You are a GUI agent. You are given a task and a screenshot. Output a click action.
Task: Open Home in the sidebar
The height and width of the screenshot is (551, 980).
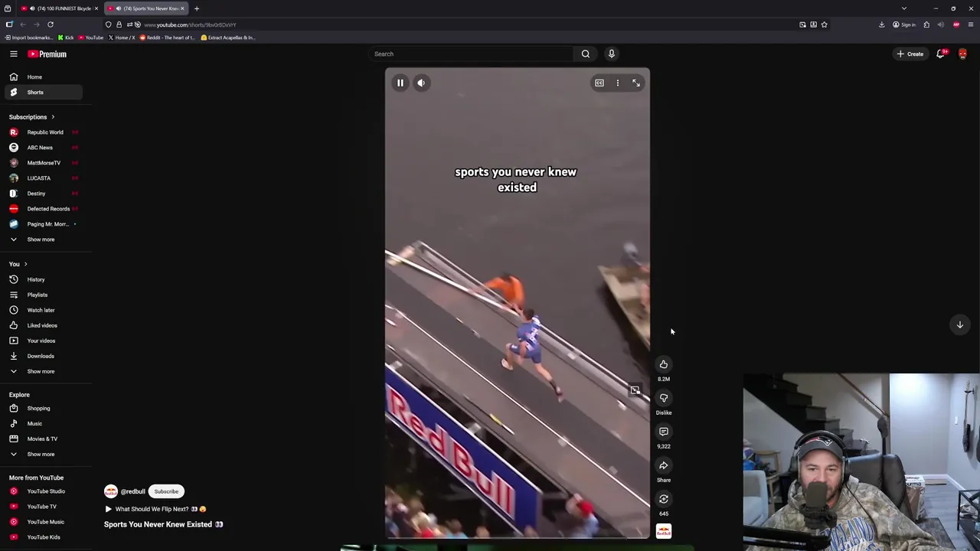(x=42, y=77)
